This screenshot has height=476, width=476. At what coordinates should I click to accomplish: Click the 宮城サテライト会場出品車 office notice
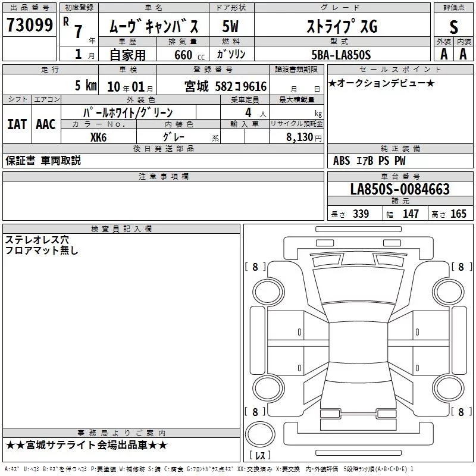point(87,445)
